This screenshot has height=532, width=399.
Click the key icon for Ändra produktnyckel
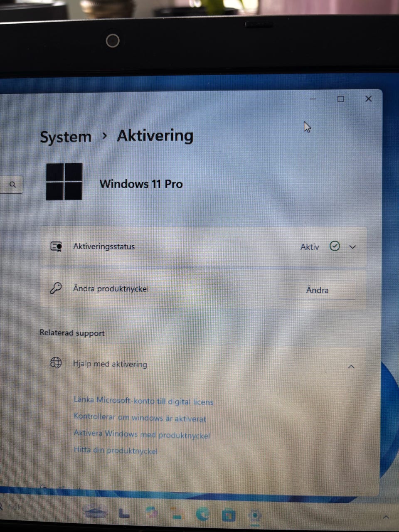pyautogui.click(x=56, y=288)
